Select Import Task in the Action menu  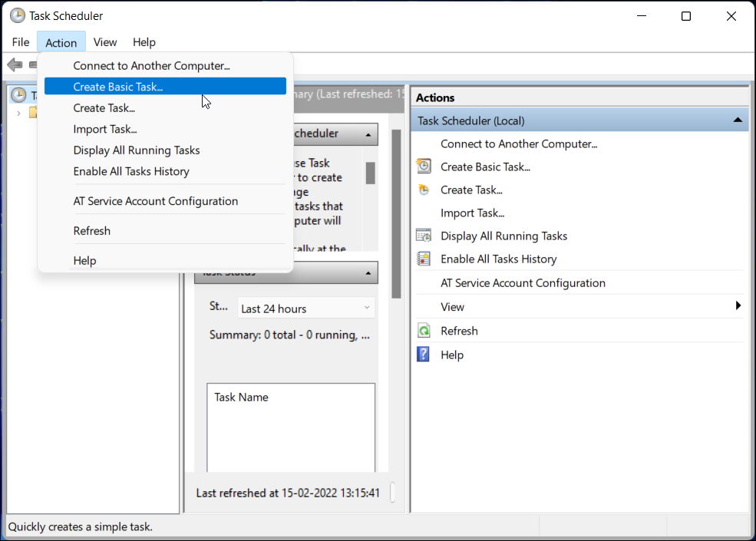pos(105,129)
